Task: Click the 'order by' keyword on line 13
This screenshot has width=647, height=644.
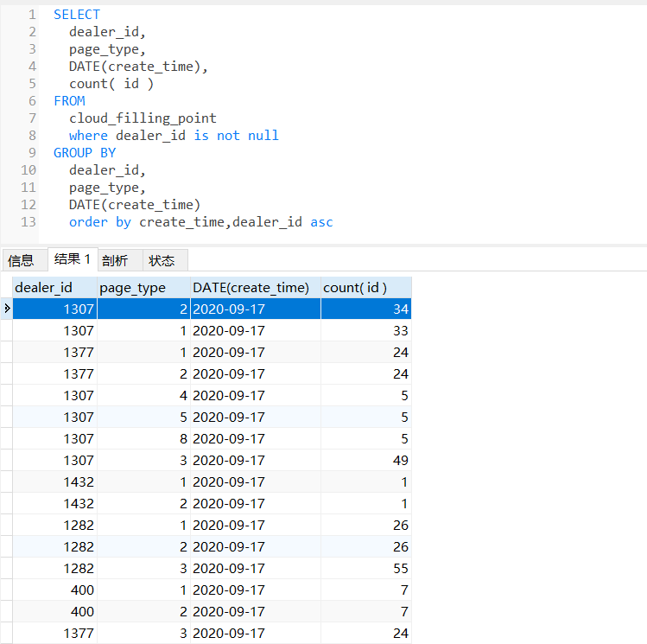Action: (x=100, y=222)
